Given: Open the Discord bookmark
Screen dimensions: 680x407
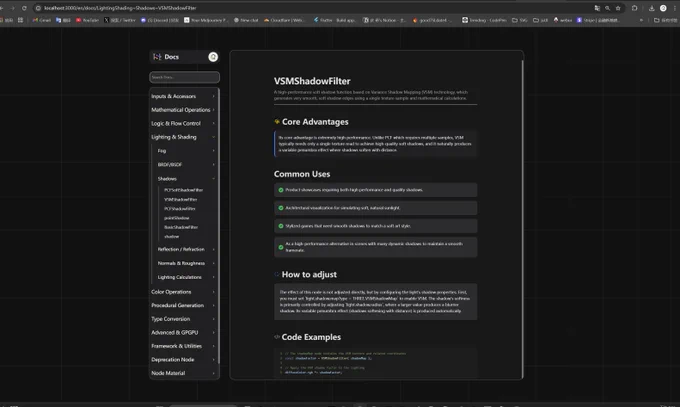Looking at the screenshot, I should (160, 20).
